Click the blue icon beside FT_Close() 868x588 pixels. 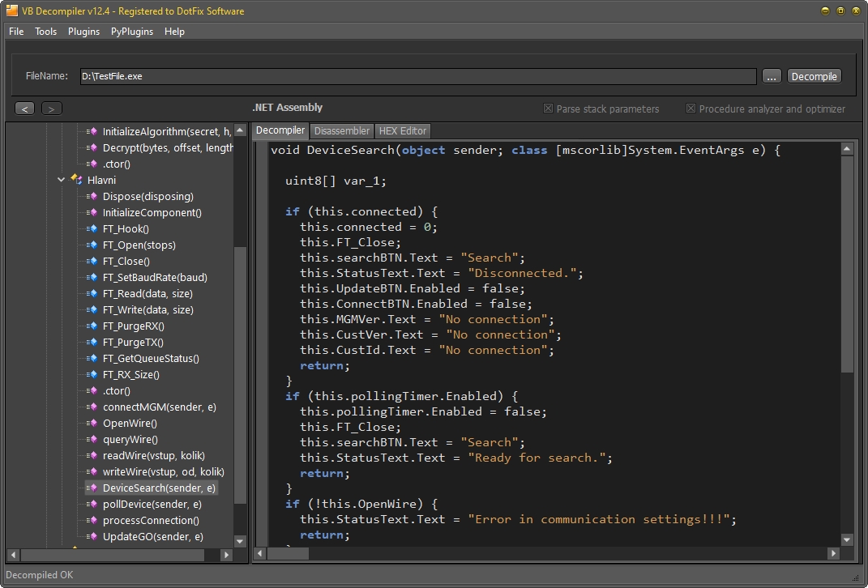coord(92,261)
